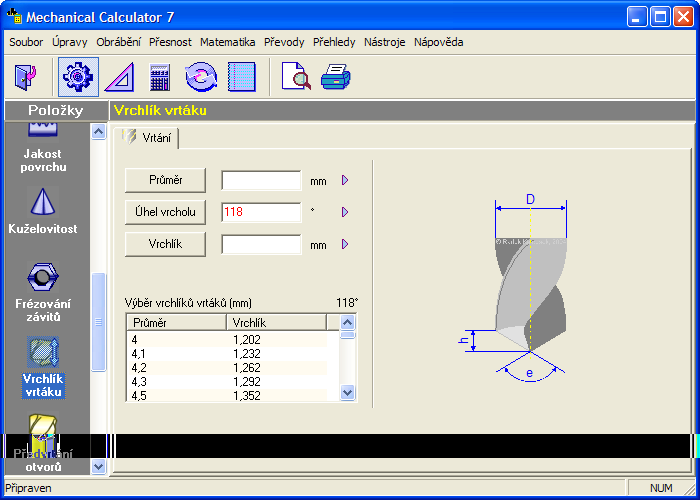Minimize the Mechanical Calculator window
Image resolution: width=700 pixels, height=500 pixels.
637,17
